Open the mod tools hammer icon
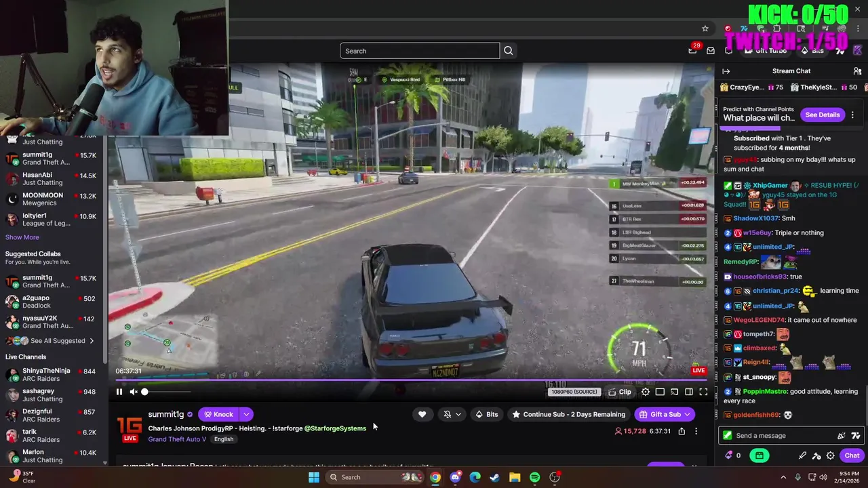Image resolution: width=868 pixels, height=488 pixels. click(x=816, y=455)
